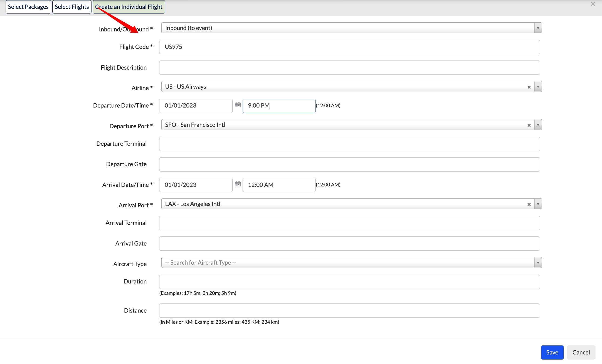Screen dimensions: 602x364
Task: Click into the Flight Description field
Action: (x=349, y=68)
